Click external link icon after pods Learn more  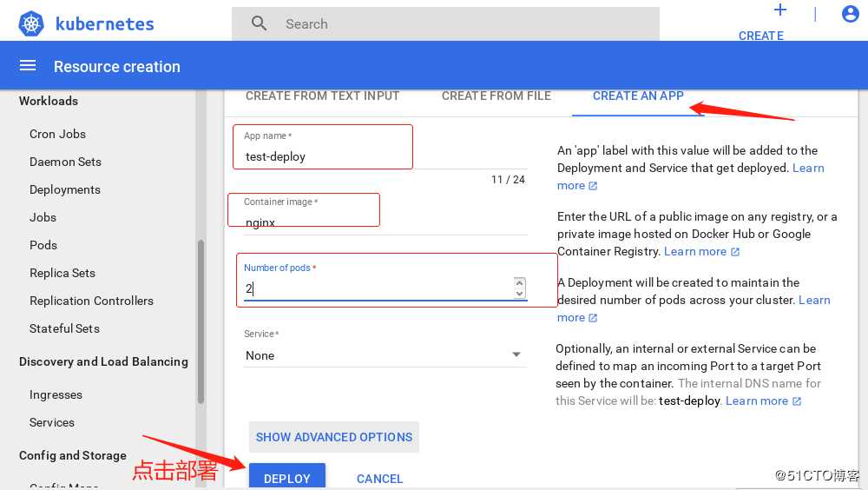(x=593, y=318)
